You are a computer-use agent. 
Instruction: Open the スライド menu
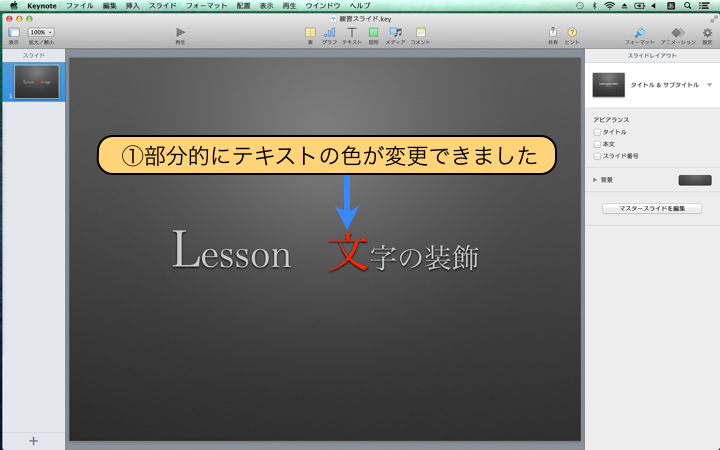click(x=162, y=6)
